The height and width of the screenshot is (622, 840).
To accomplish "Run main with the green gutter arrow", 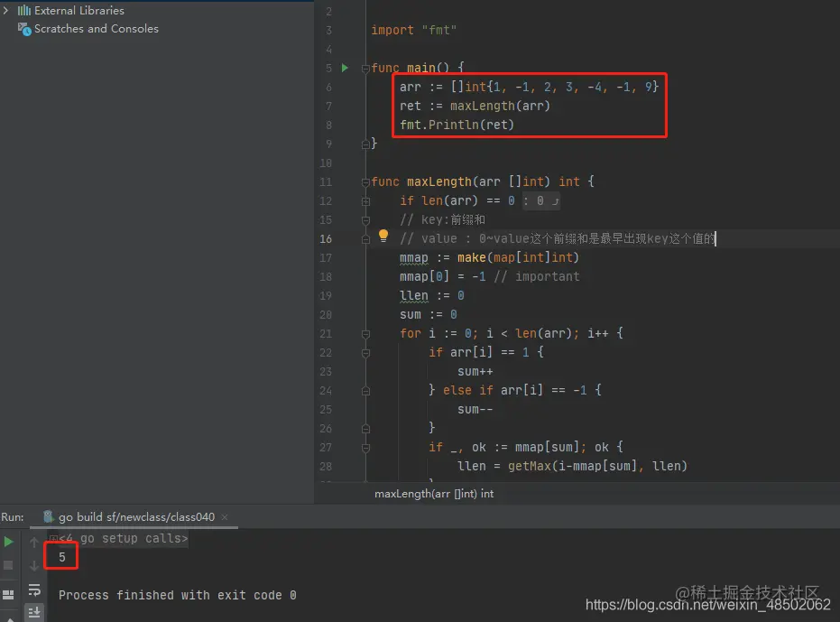I will (x=345, y=68).
